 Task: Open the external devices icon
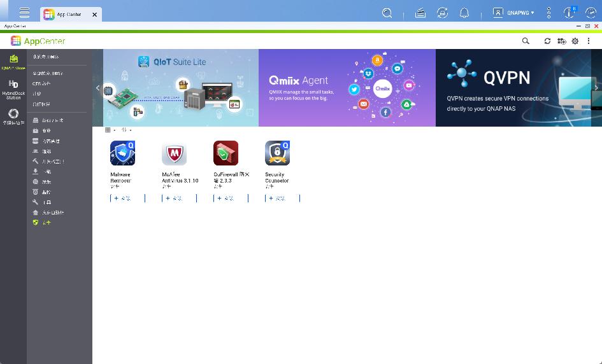pos(442,13)
